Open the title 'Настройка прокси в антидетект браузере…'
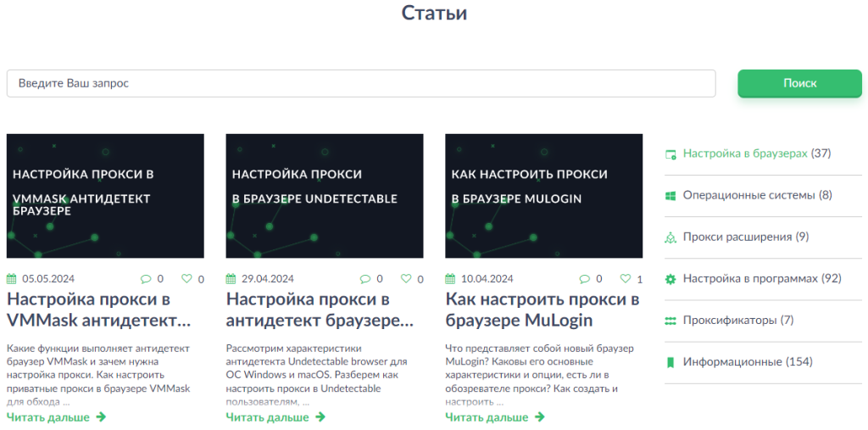Image resolution: width=868 pixels, height=430 pixels. (x=321, y=310)
